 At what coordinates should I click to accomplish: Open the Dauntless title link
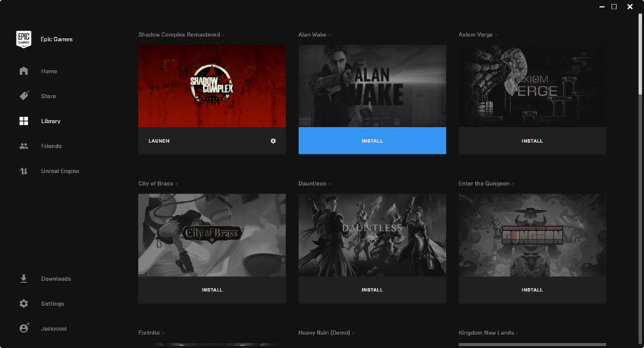click(312, 184)
